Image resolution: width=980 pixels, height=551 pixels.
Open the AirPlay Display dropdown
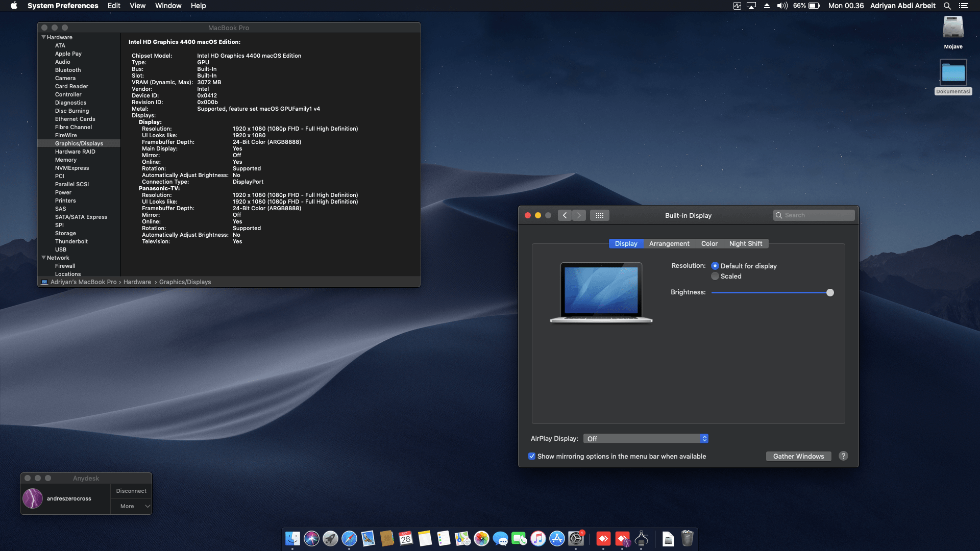[x=646, y=439]
